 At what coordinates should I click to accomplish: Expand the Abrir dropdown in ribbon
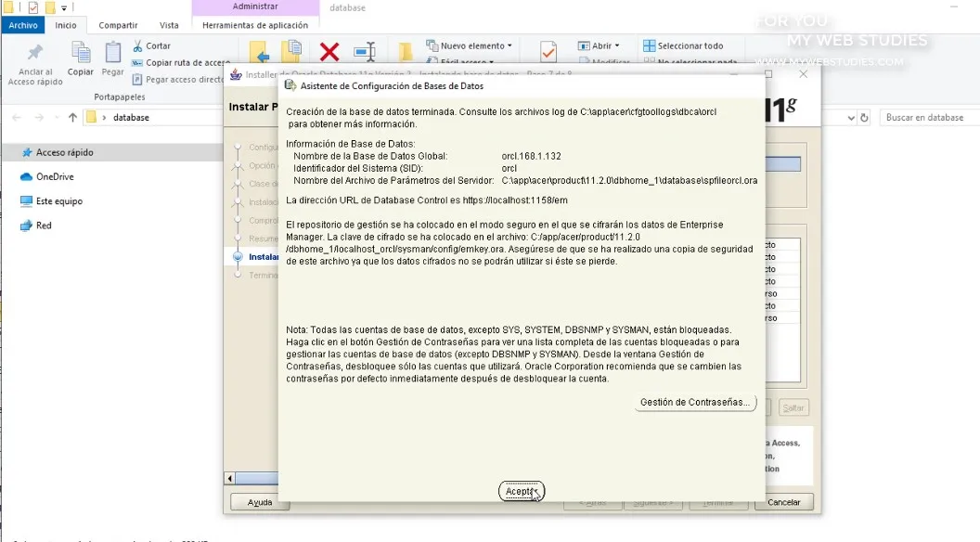(x=599, y=45)
